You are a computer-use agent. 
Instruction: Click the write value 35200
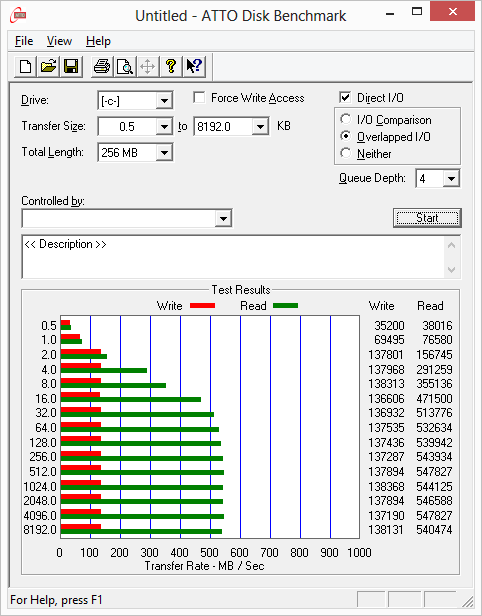click(x=389, y=326)
